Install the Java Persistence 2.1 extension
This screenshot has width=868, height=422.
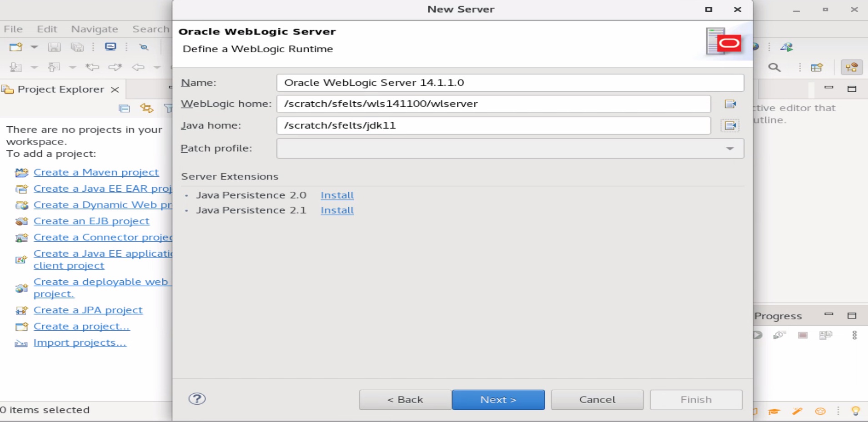pyautogui.click(x=337, y=210)
